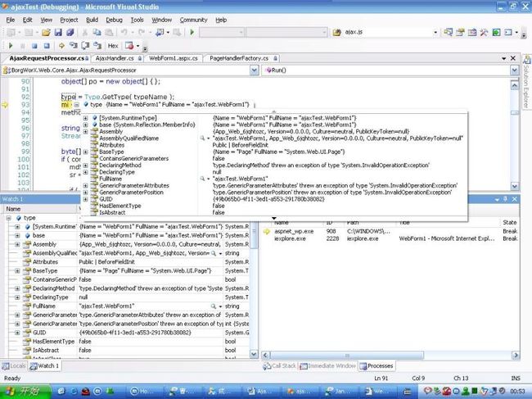532x399 pixels.
Task: Expand the GUID node in the datatip
Action: point(85,199)
